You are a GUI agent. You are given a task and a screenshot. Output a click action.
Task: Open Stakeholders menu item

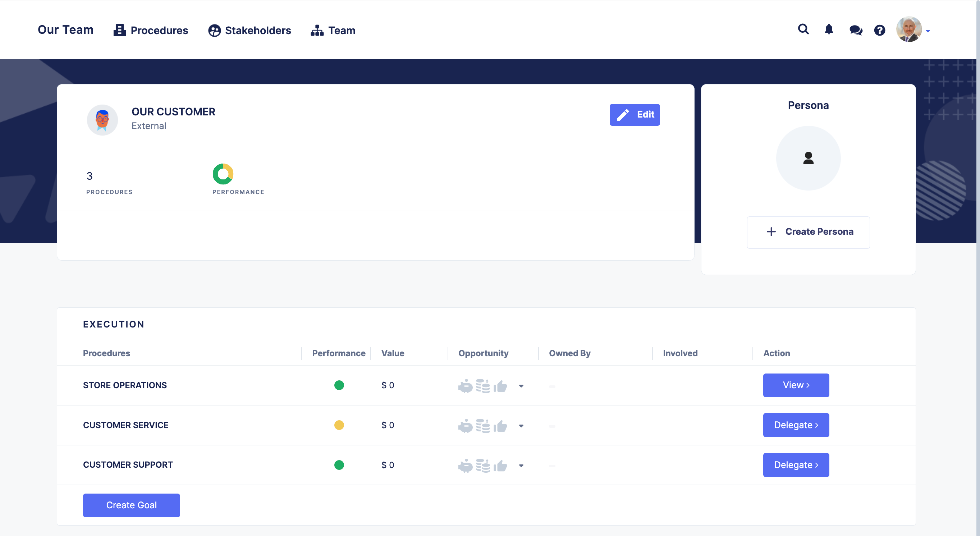tap(249, 31)
